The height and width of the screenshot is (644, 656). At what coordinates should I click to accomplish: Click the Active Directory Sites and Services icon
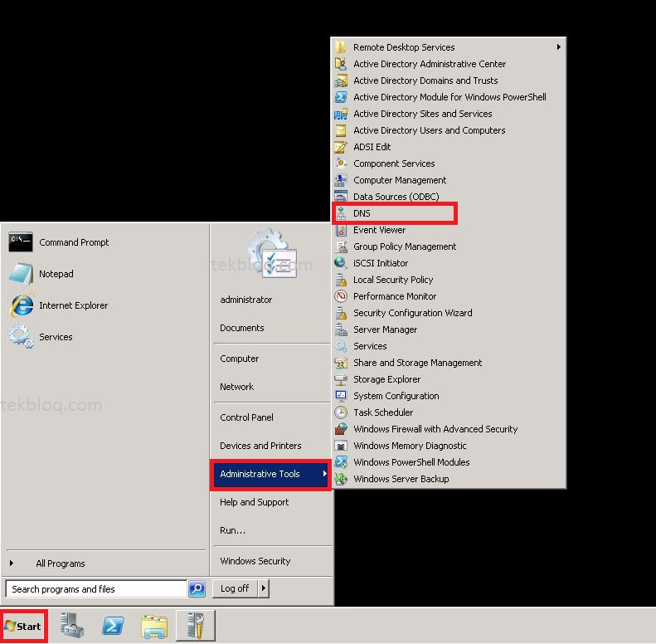(x=341, y=114)
